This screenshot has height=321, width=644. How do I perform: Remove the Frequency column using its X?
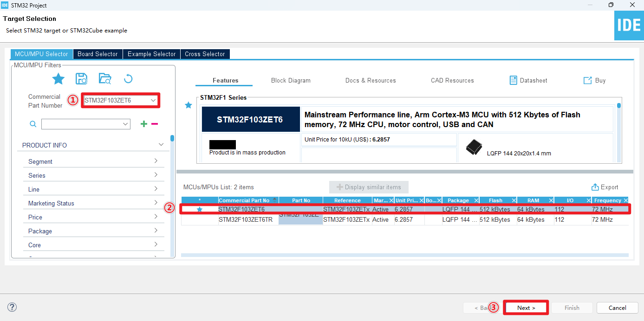point(625,200)
